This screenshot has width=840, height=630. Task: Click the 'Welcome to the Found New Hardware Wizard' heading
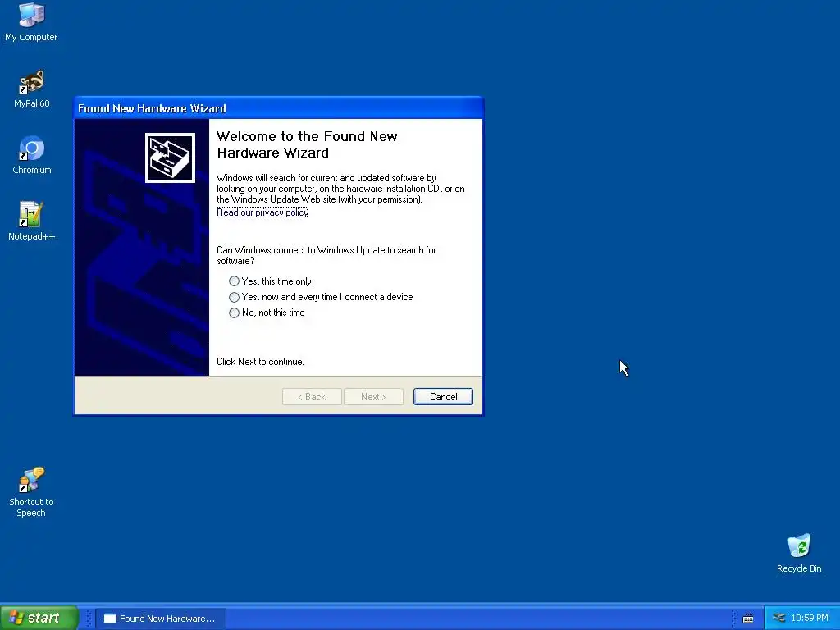click(307, 144)
